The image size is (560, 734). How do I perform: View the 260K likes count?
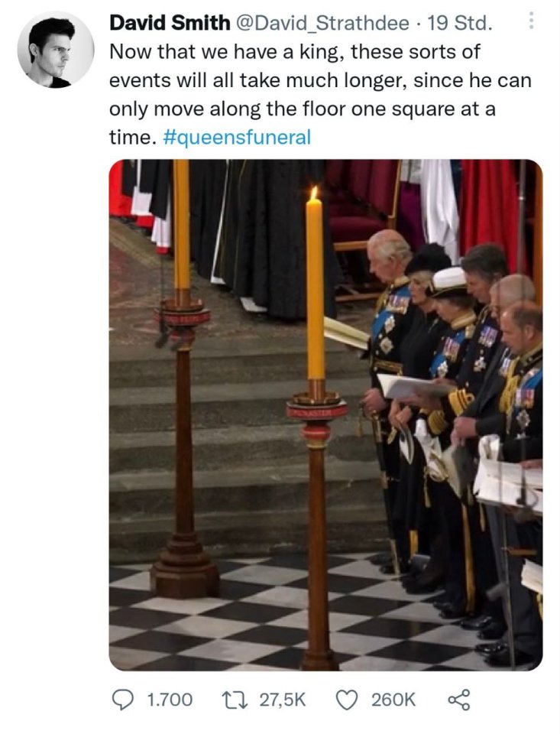[x=393, y=700]
